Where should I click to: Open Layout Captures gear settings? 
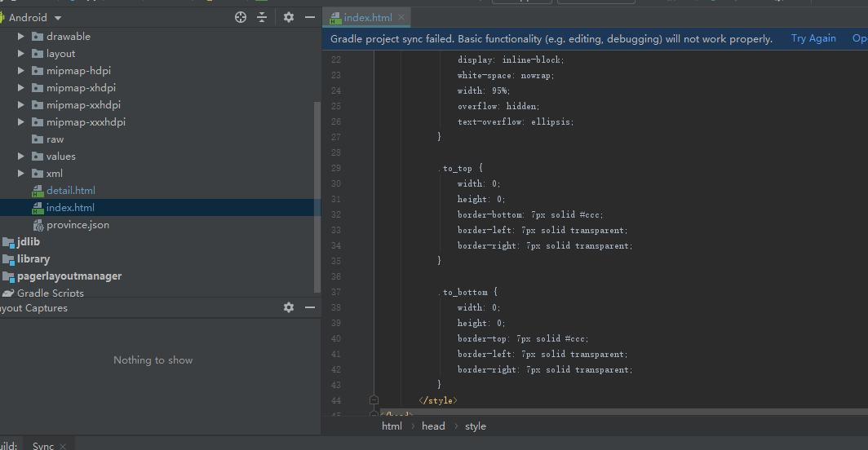point(289,307)
